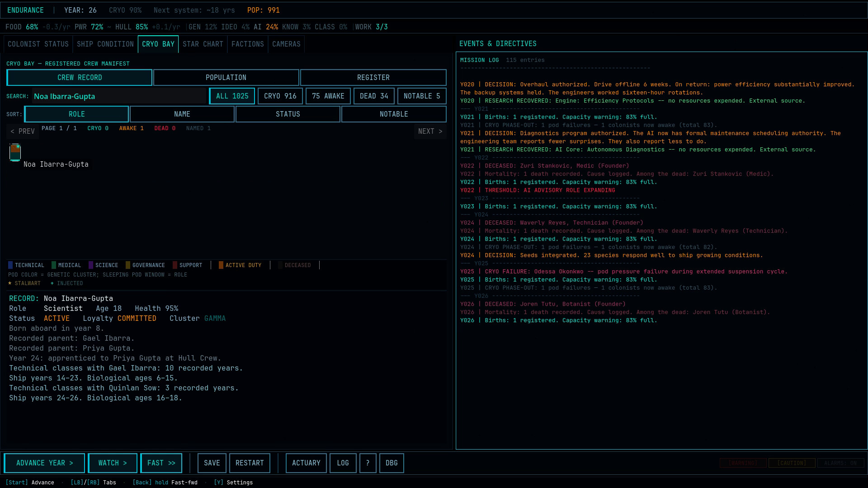This screenshot has width=868, height=488.
Task: Click the Medical legend color swatch
Action: (54, 265)
